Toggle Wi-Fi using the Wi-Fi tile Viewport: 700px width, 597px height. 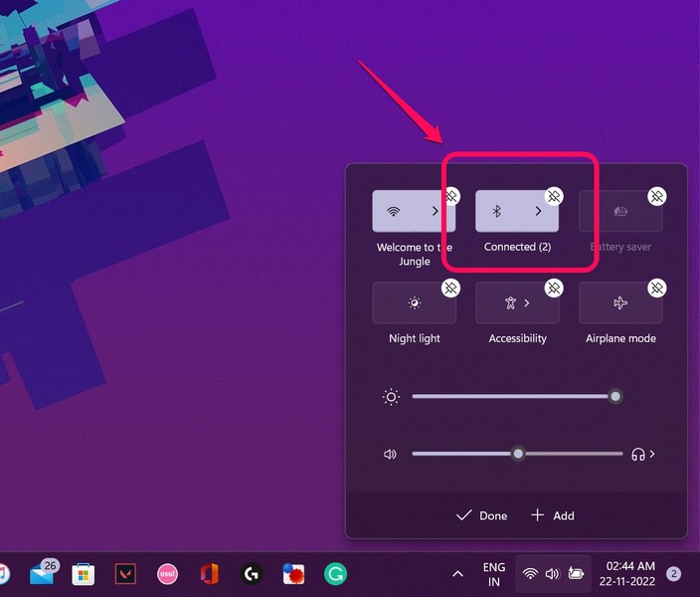tap(394, 212)
